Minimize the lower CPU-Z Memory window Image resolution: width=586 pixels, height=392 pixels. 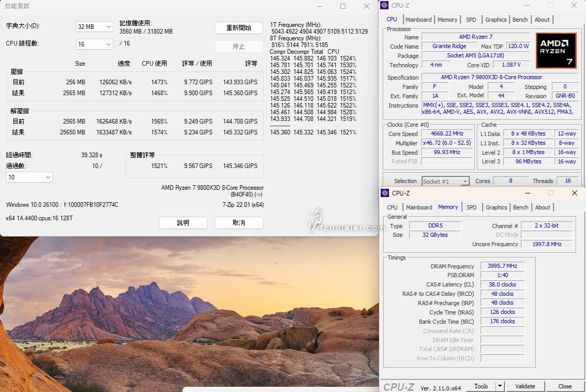point(528,193)
